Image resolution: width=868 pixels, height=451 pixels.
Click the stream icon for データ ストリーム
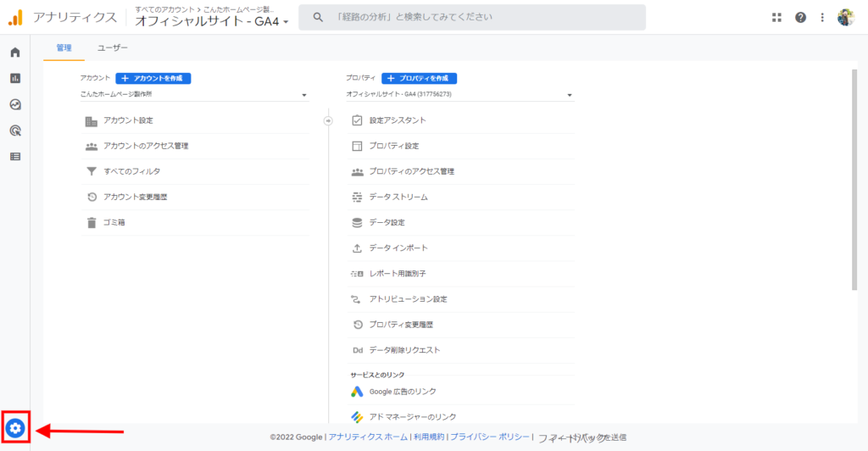(x=357, y=197)
